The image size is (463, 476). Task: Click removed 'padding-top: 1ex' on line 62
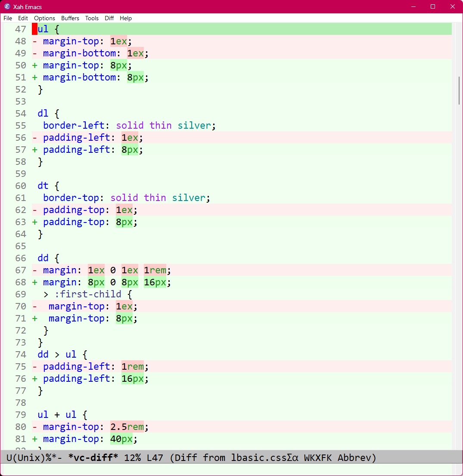click(90, 210)
